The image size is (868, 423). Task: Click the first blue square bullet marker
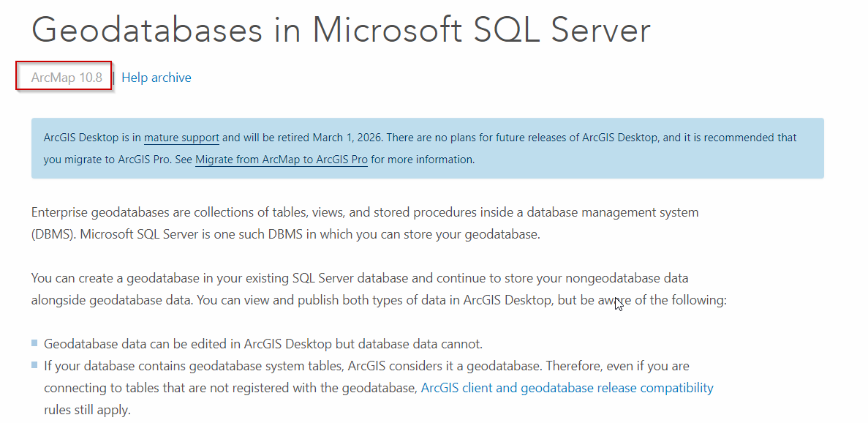[34, 342]
